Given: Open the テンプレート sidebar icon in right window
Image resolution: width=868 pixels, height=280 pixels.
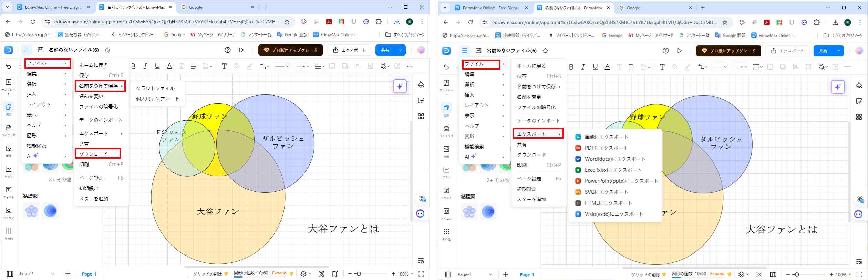Looking at the screenshot, I should (x=446, y=88).
